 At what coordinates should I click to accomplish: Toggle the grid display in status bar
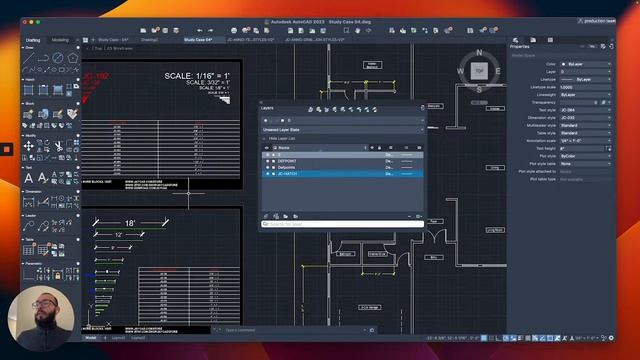point(484,338)
